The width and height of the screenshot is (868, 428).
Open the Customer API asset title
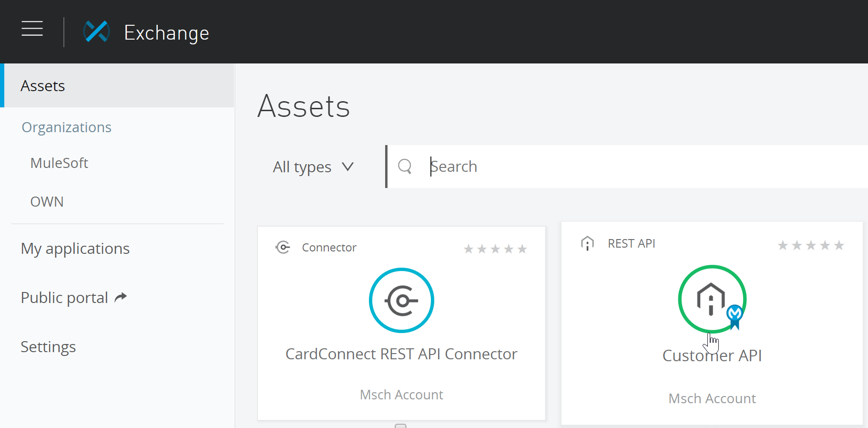[712, 355]
